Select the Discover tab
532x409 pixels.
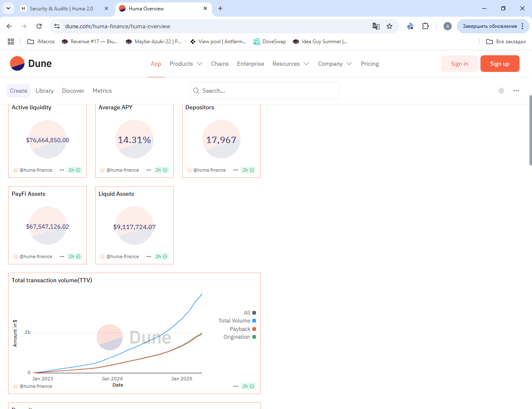click(x=73, y=91)
